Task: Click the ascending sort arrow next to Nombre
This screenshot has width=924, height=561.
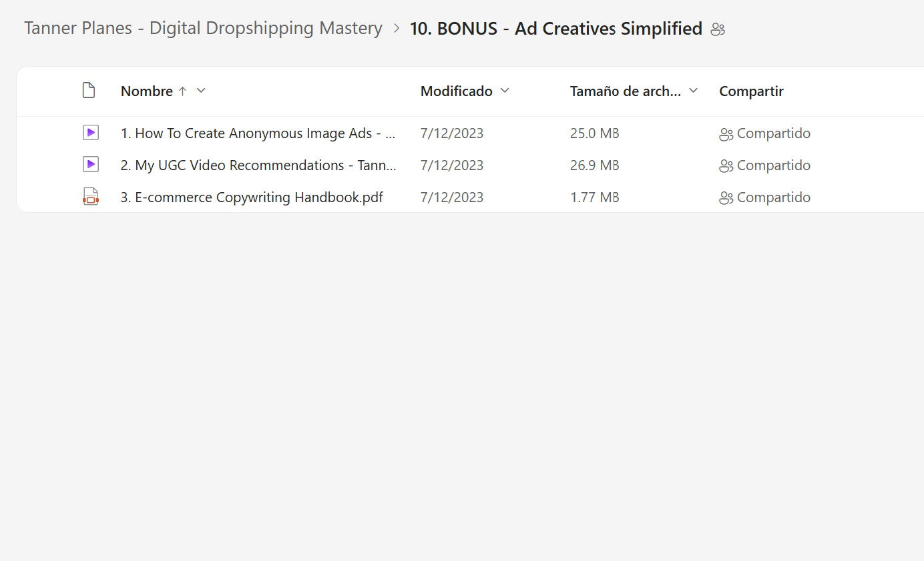Action: coord(182,91)
